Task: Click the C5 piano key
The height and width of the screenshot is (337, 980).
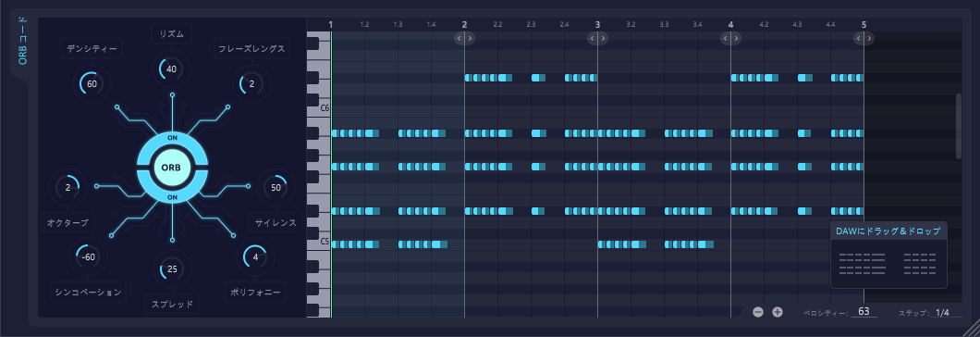Action: click(319, 242)
